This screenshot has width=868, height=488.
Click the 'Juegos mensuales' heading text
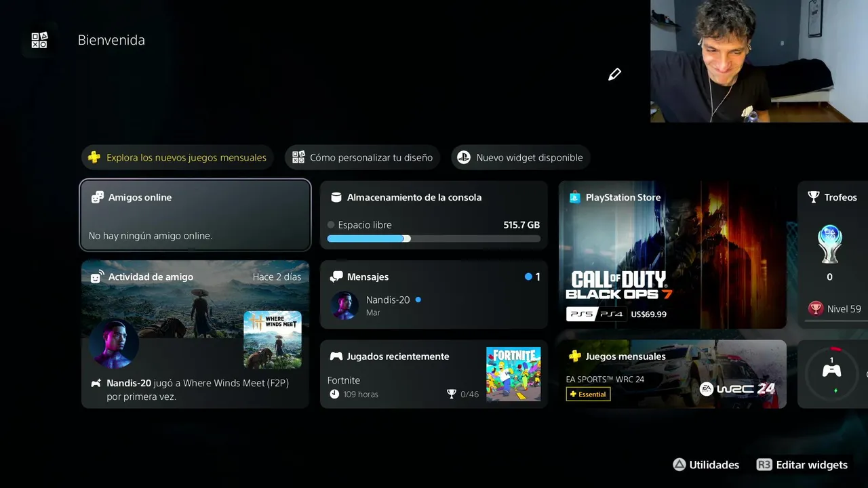pyautogui.click(x=626, y=356)
